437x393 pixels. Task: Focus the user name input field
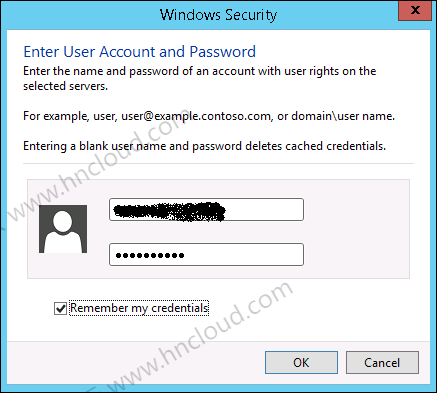pos(206,209)
